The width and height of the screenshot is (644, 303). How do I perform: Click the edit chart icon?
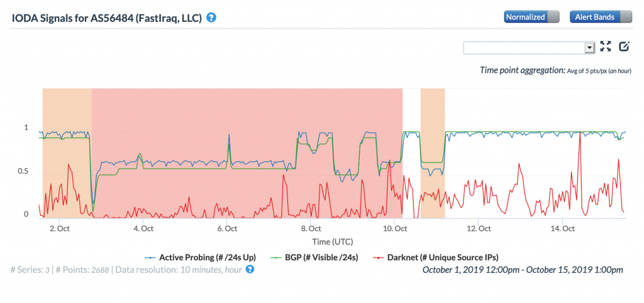(x=624, y=46)
